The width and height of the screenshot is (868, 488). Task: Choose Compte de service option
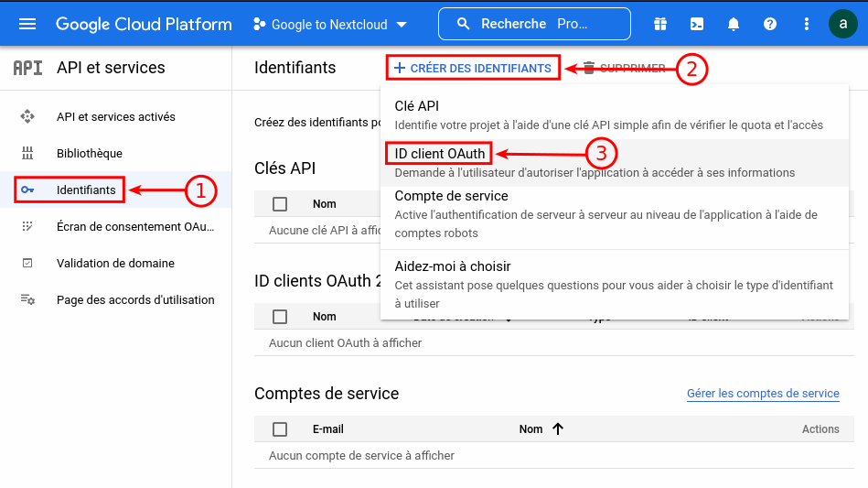pyautogui.click(x=615, y=214)
